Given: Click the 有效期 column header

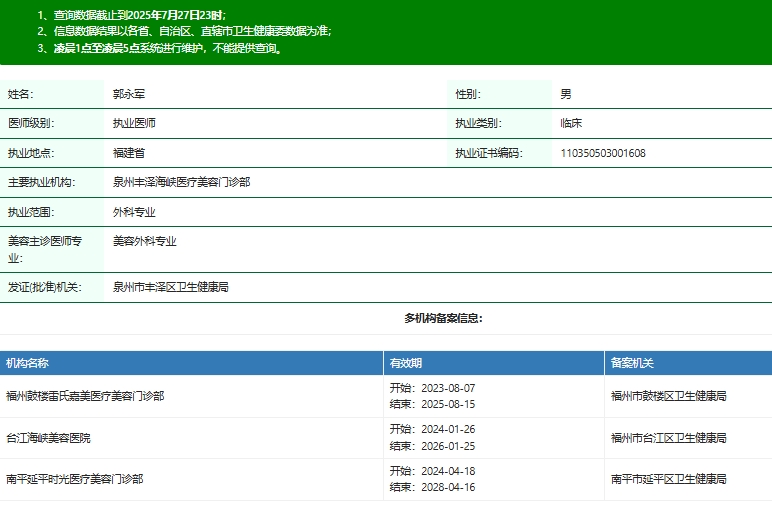Looking at the screenshot, I should click(406, 363).
